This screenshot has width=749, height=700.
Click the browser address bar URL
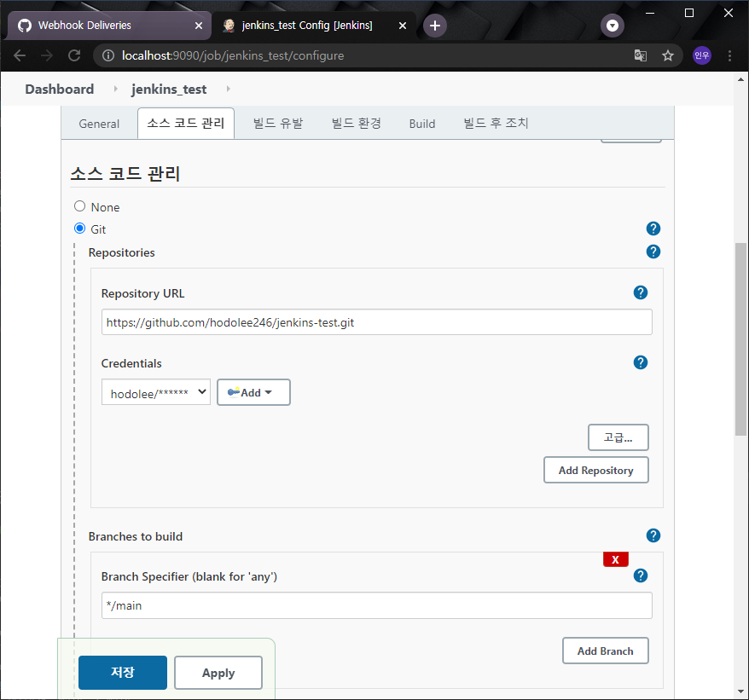point(233,56)
